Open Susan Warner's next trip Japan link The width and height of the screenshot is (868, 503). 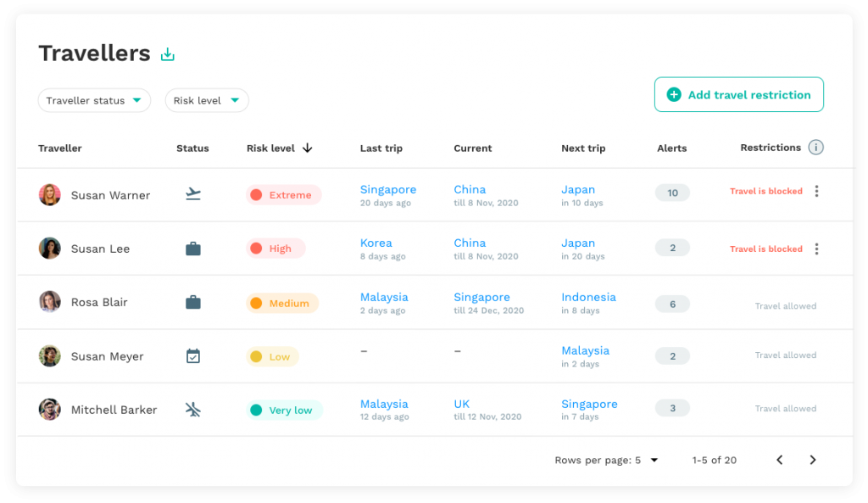(x=578, y=189)
